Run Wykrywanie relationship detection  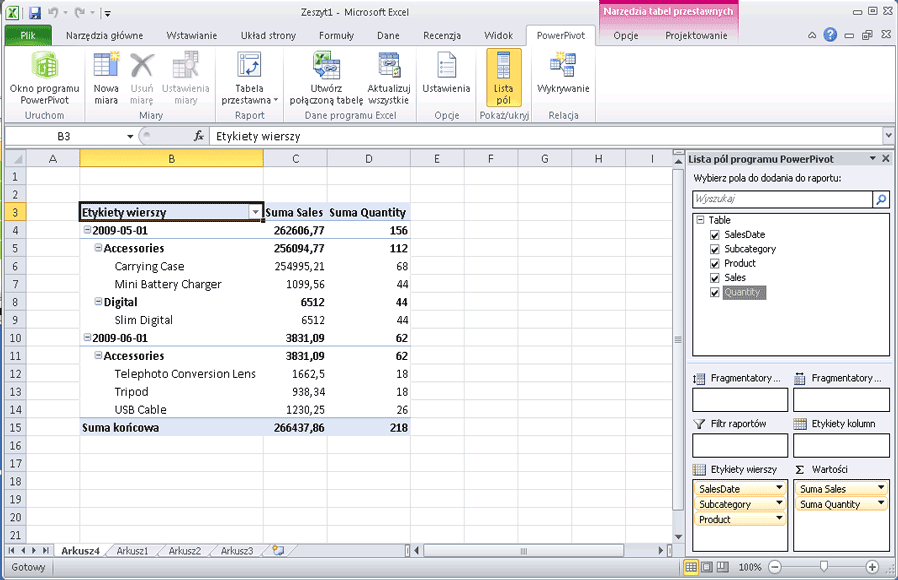click(x=562, y=78)
